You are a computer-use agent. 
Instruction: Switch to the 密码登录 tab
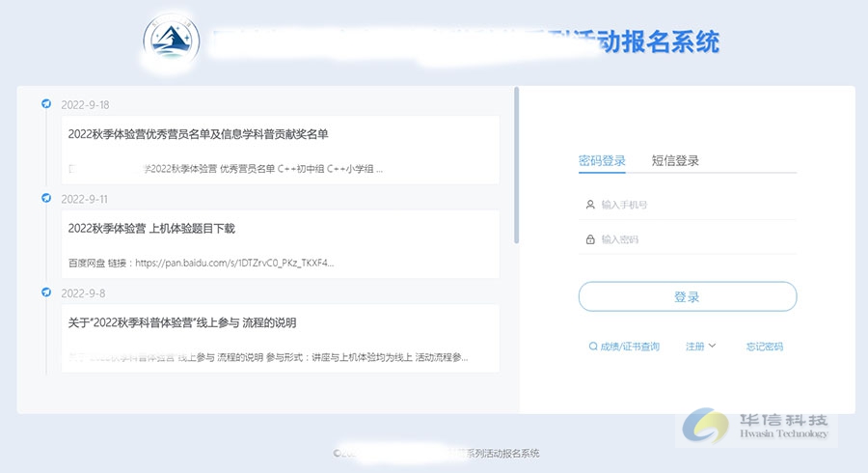[x=602, y=161]
